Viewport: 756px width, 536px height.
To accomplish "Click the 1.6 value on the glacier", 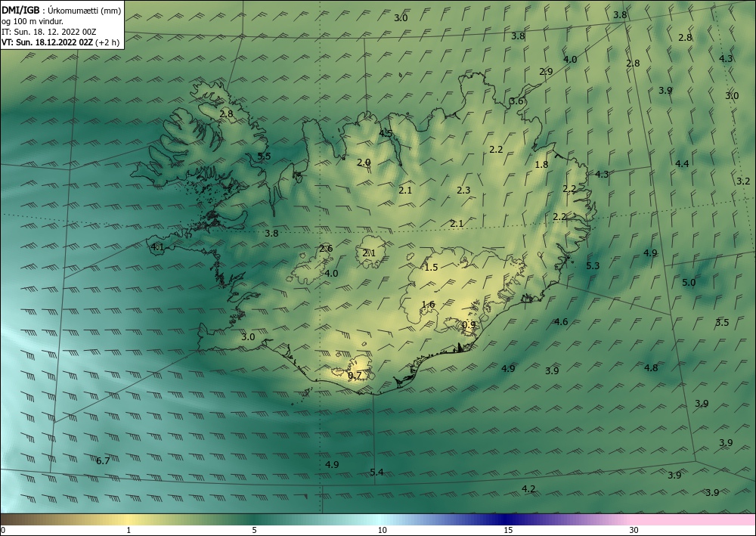I will pyautogui.click(x=428, y=304).
